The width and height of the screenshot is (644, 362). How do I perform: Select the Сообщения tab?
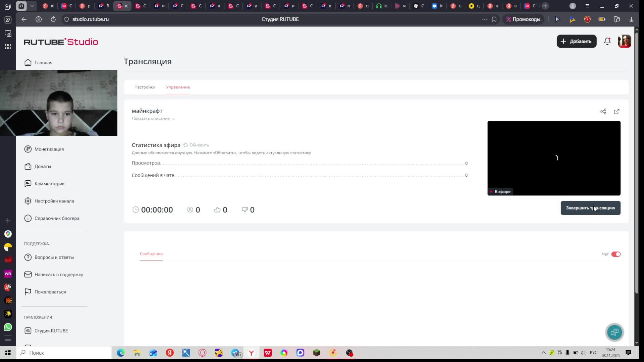pos(151,254)
